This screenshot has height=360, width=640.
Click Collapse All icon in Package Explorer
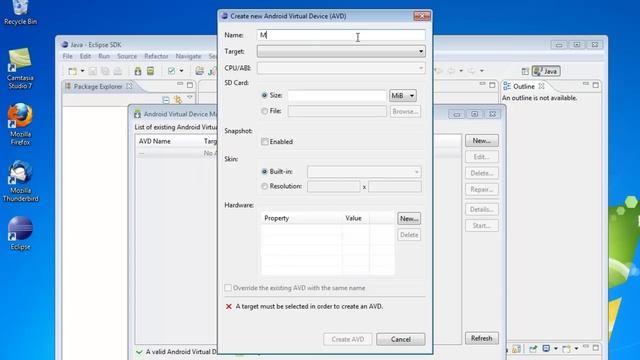click(x=166, y=99)
